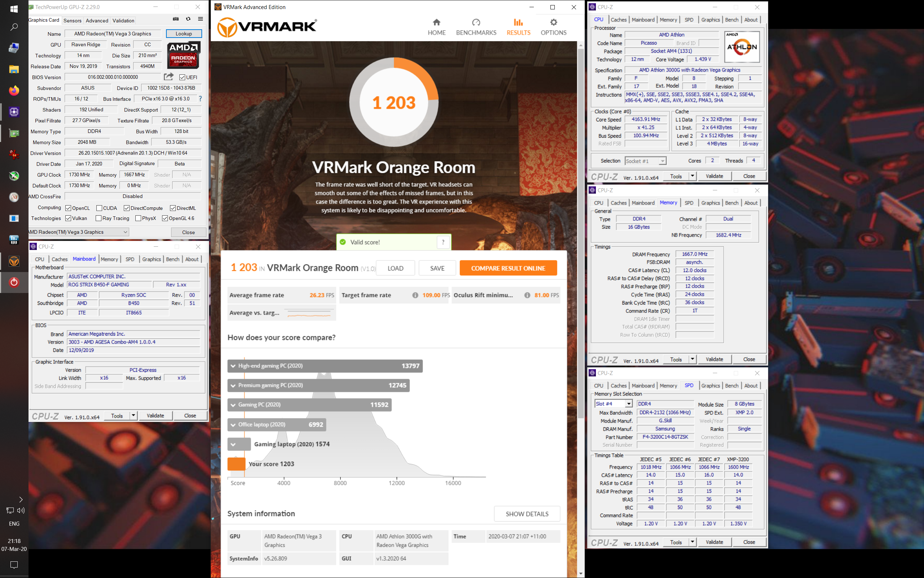Click the info icon beside Target frame rate
The width and height of the screenshot is (924, 578).
pos(415,295)
